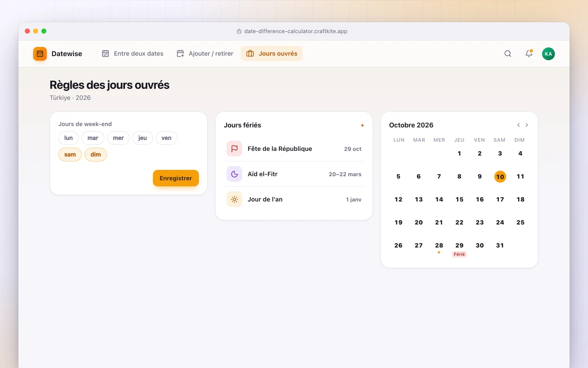The width and height of the screenshot is (588, 368).
Task: Click the URL date-difference-calculator.craftkite.app
Action: [296, 31]
